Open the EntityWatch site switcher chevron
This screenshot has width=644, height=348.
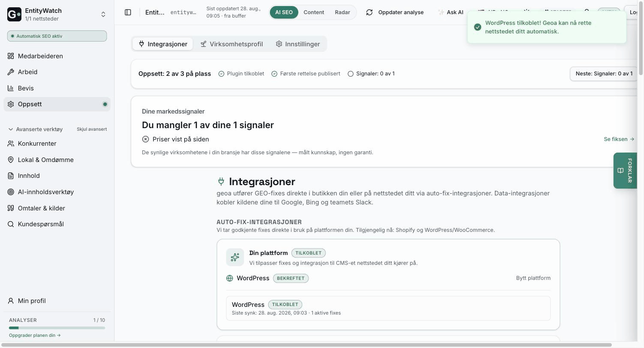point(103,15)
